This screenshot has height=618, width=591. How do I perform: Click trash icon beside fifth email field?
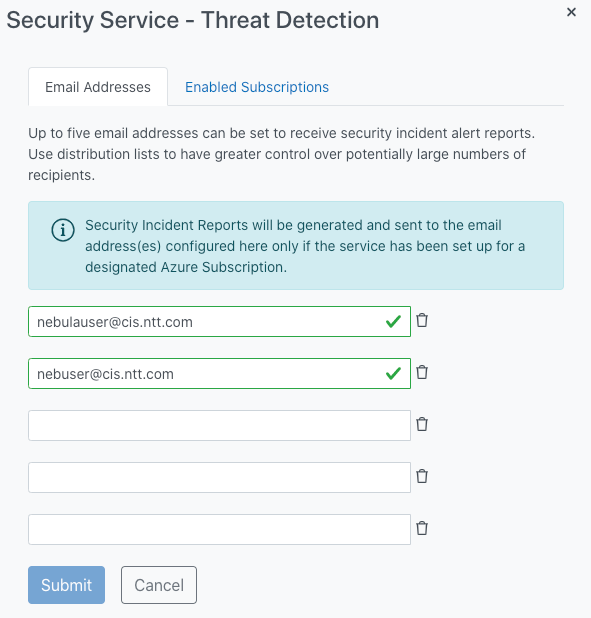pos(422,529)
